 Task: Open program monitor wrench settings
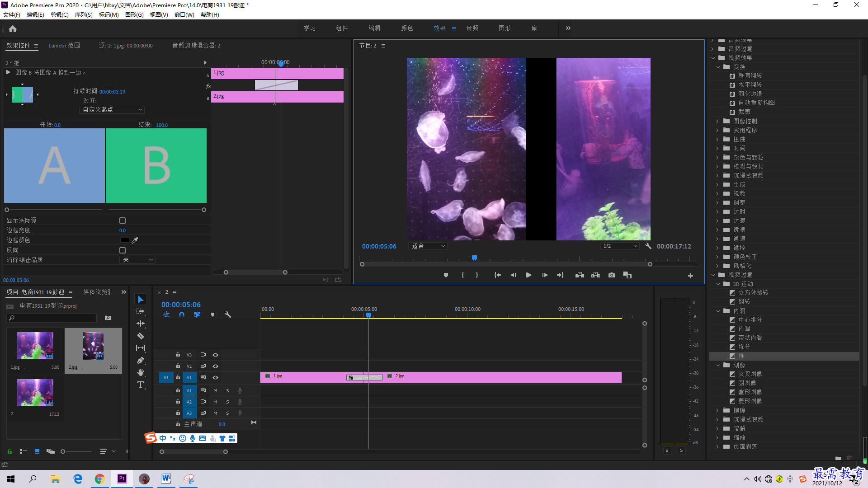coord(648,246)
